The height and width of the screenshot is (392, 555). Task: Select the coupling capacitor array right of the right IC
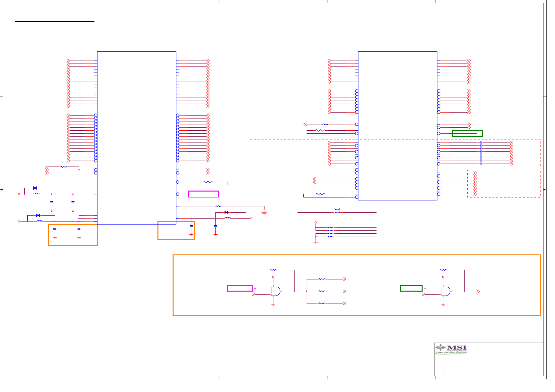pos(481,153)
